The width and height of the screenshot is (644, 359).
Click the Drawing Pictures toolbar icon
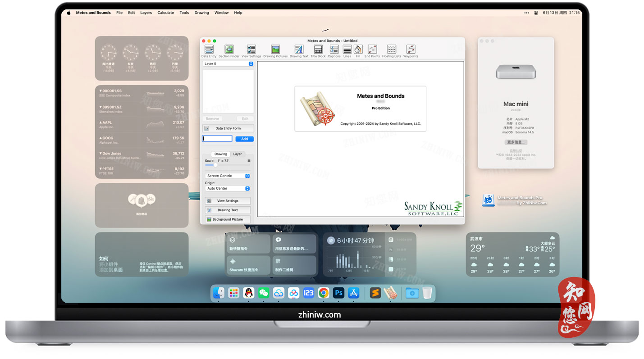tap(275, 51)
